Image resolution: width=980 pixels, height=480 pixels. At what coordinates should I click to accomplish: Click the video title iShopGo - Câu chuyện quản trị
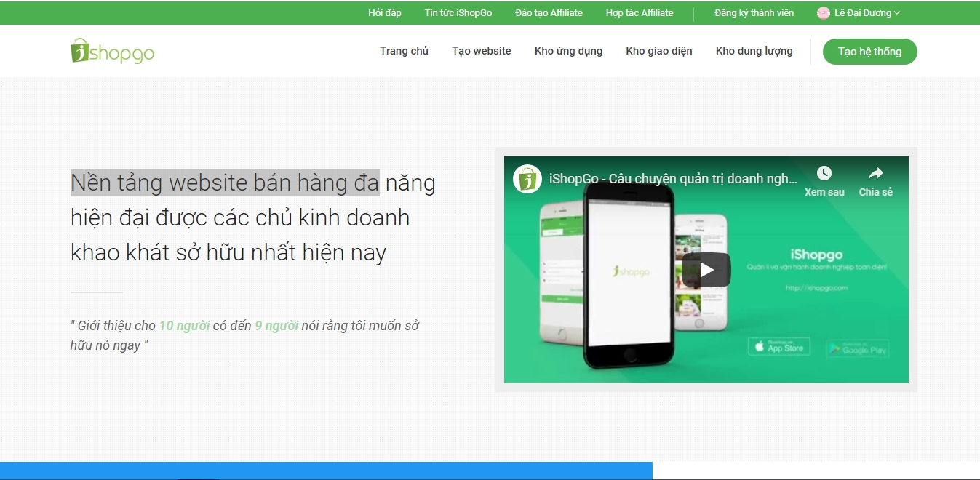click(x=673, y=179)
